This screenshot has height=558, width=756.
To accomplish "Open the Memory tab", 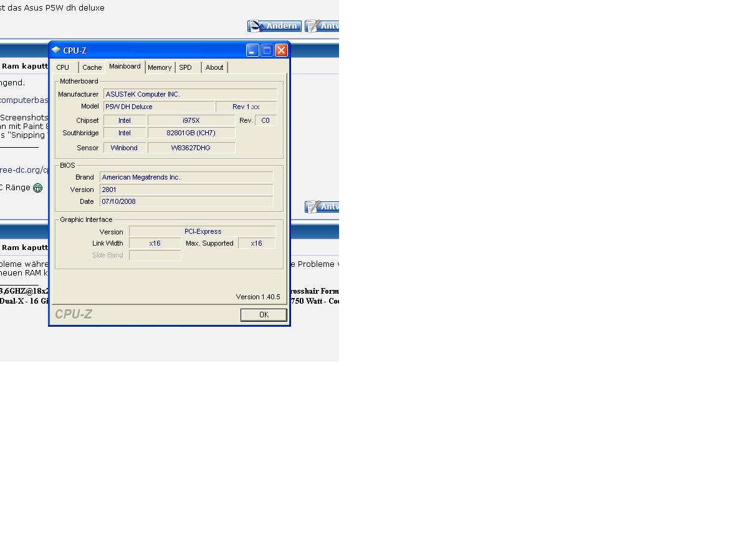I will click(x=160, y=67).
